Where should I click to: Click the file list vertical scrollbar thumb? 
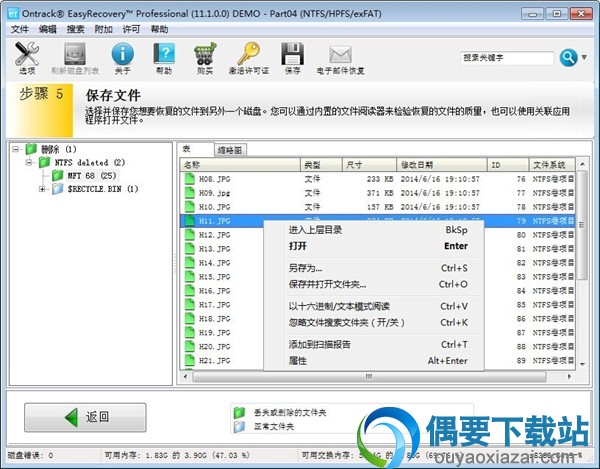click(x=582, y=226)
